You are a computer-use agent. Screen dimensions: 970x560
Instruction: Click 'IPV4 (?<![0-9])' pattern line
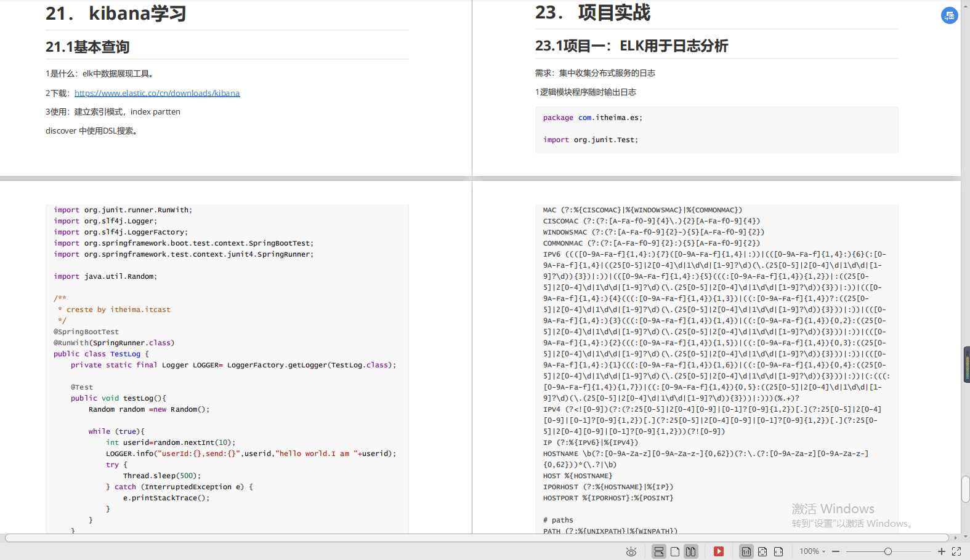[x=713, y=420]
